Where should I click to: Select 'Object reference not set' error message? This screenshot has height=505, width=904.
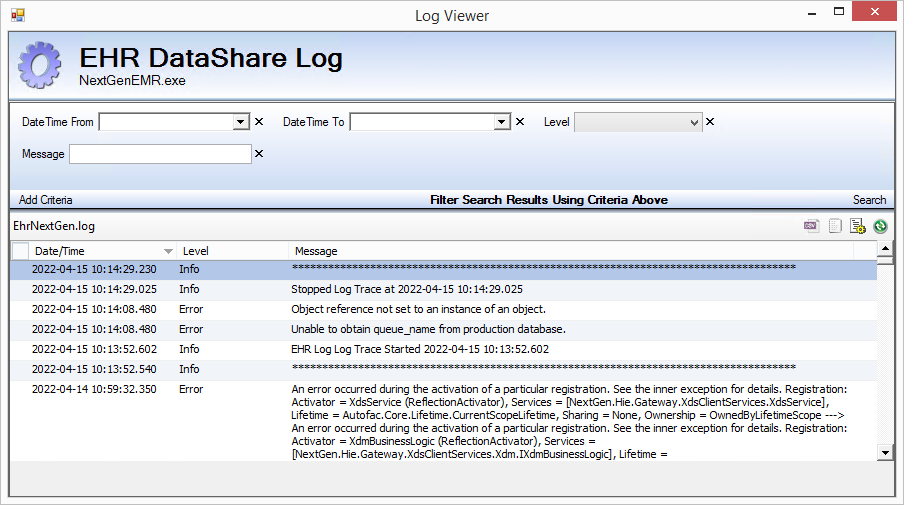coord(418,310)
